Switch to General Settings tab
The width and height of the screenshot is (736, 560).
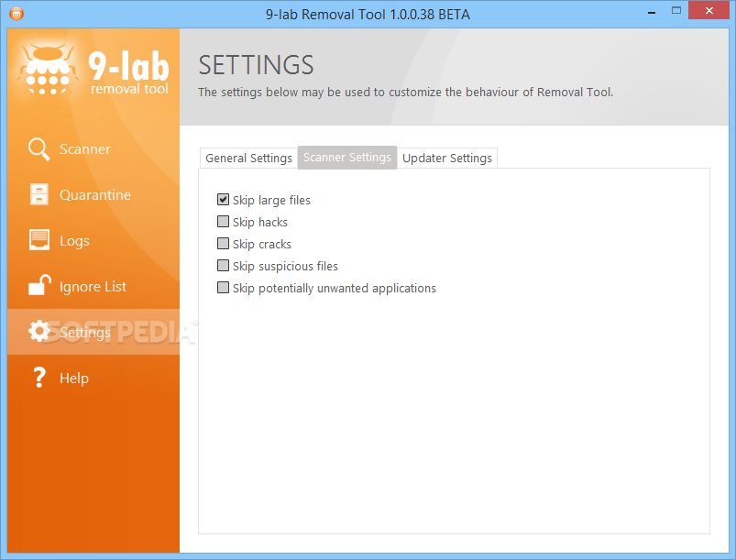tap(248, 159)
